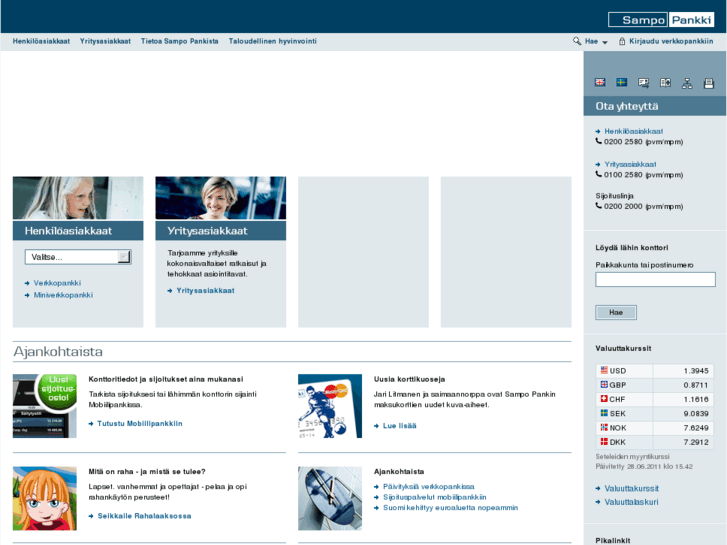This screenshot has width=727, height=545.
Task: Click the CHF flag icon
Action: tap(604, 399)
